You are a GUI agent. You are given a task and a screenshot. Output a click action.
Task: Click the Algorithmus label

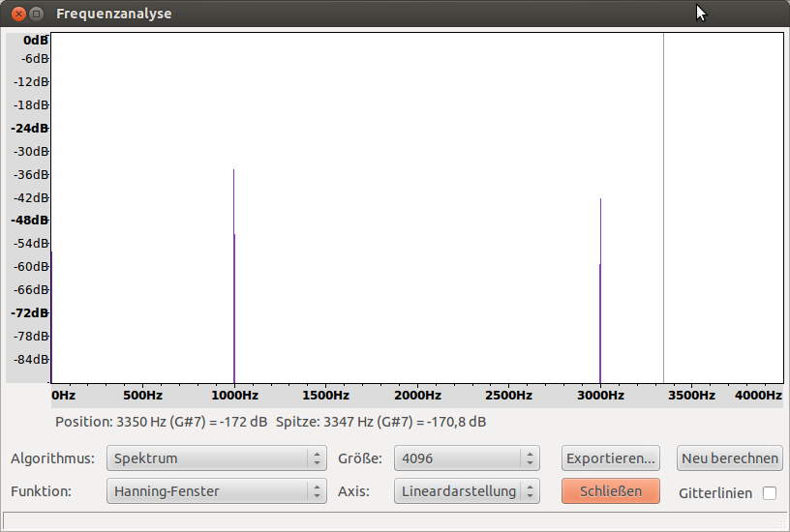click(x=53, y=458)
